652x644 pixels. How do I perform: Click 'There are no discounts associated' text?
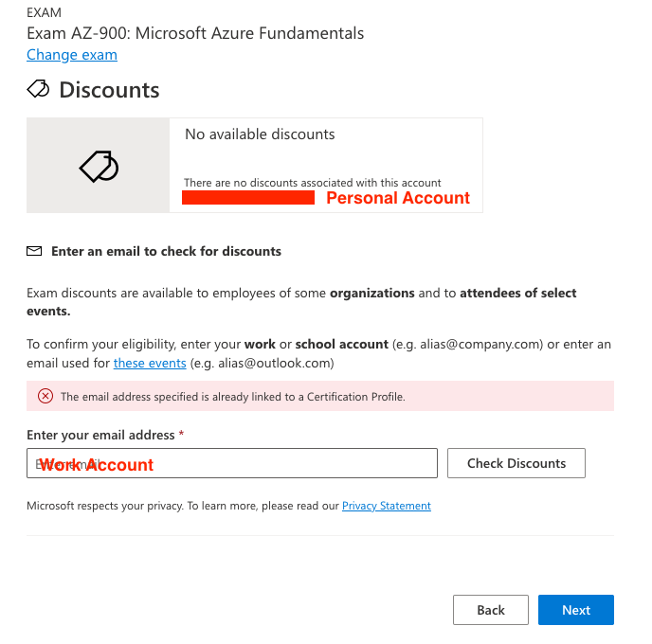point(313,183)
